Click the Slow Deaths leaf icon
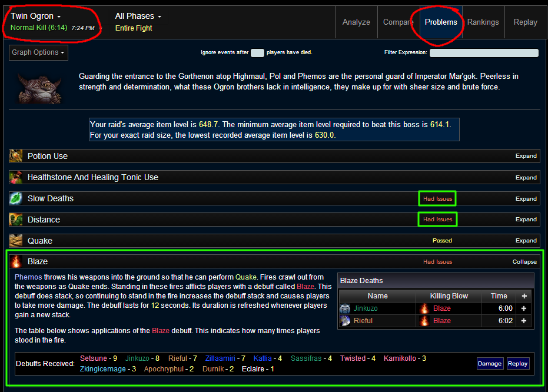 [x=16, y=198]
